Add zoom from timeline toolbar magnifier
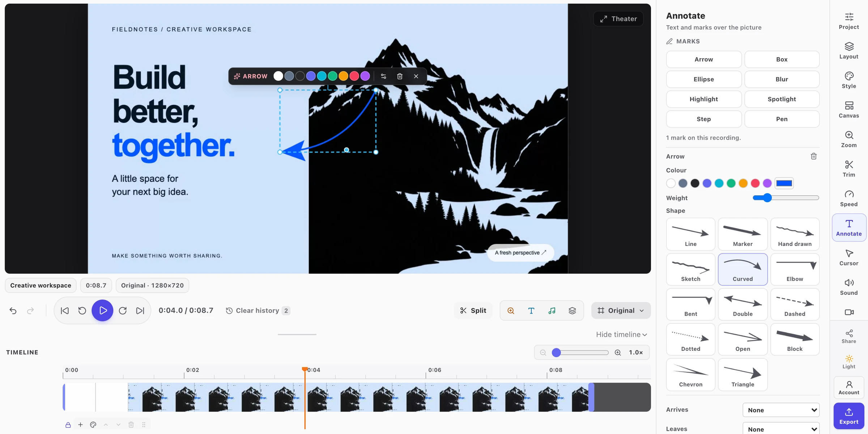868x434 pixels. 511,311
